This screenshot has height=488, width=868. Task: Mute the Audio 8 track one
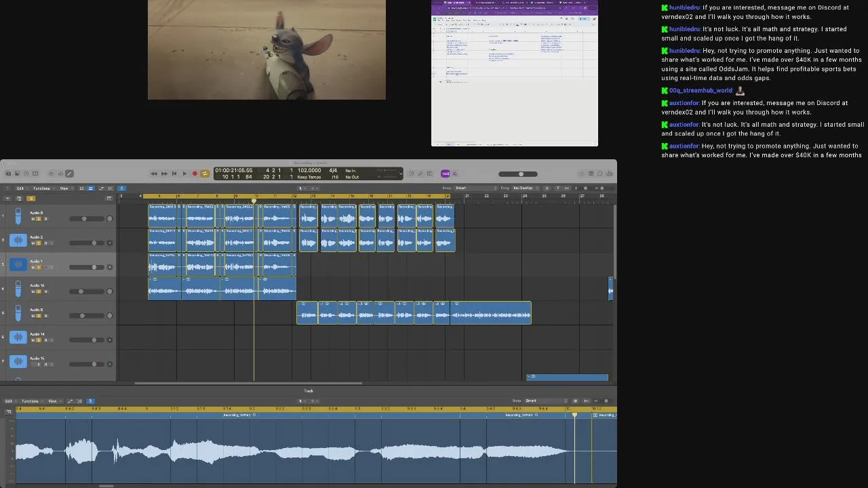tap(33, 219)
